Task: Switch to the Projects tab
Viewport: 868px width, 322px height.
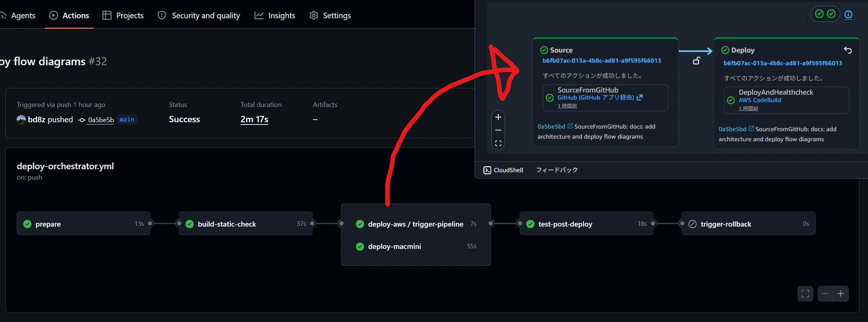Action: 123,15
